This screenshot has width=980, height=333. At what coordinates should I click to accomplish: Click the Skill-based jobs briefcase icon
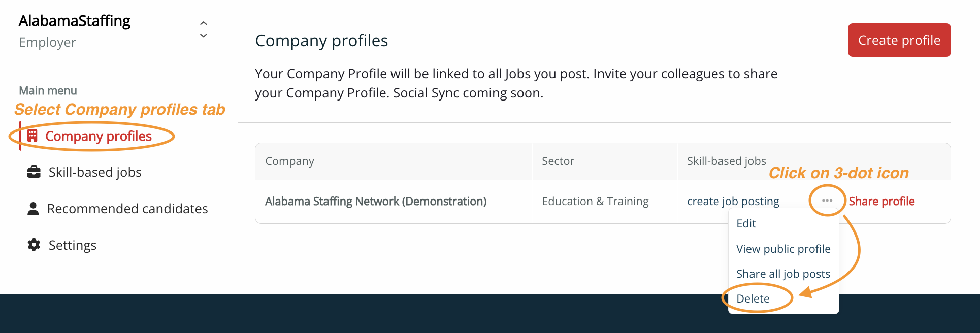[34, 172]
